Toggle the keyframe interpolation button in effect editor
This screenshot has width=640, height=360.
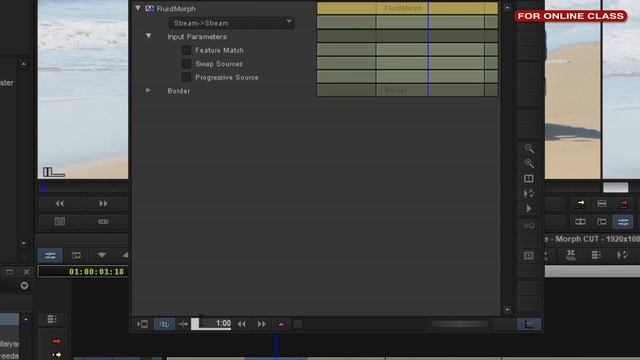tap(164, 324)
